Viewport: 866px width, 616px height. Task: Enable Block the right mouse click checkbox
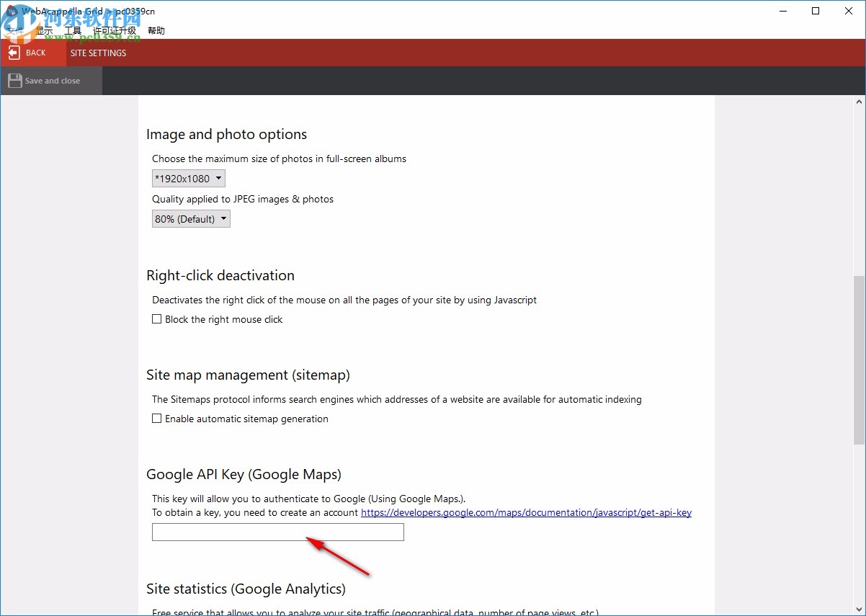156,319
